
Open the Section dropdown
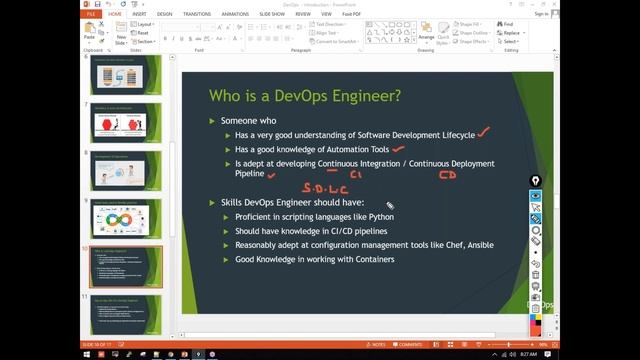coord(143,42)
